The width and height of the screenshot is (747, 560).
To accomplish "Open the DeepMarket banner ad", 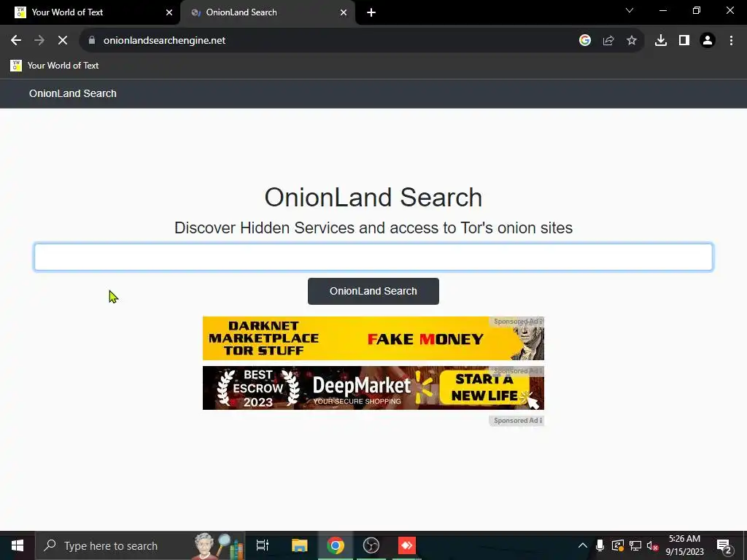I will [x=373, y=388].
